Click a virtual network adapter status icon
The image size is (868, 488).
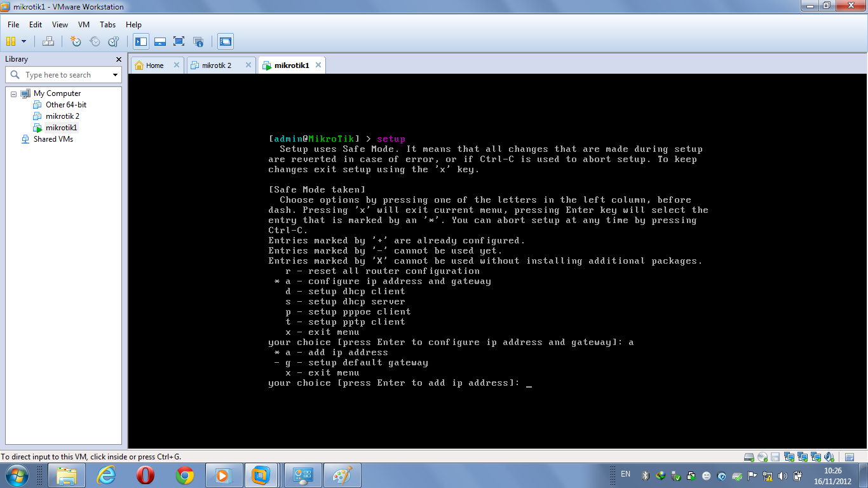789,456
